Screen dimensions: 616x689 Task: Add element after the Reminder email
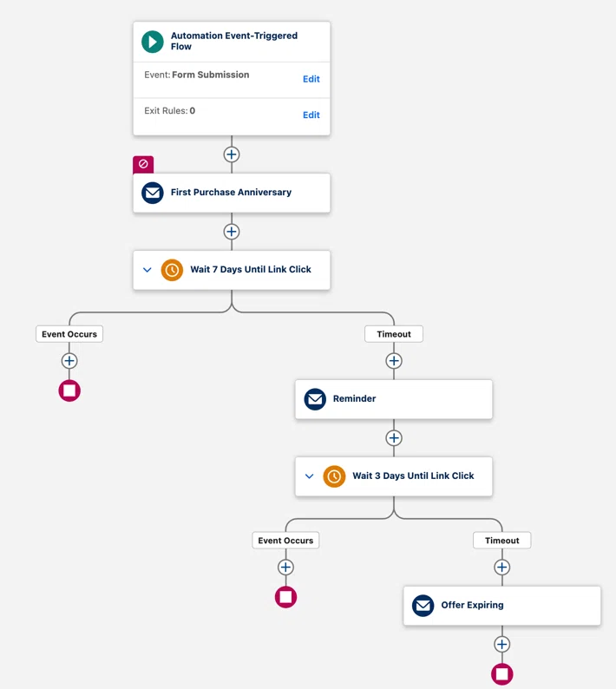[394, 438]
